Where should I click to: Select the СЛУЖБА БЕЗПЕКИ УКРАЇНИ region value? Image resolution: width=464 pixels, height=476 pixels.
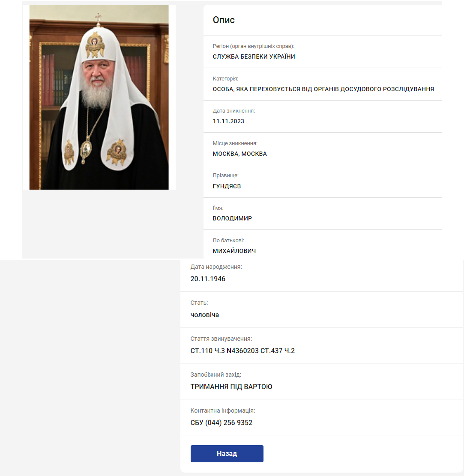coord(254,57)
